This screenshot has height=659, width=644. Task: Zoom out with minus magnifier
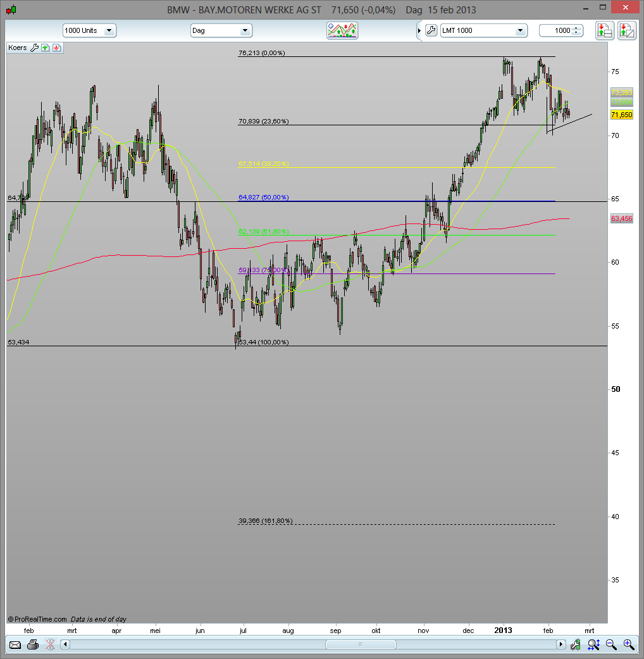pyautogui.click(x=611, y=644)
